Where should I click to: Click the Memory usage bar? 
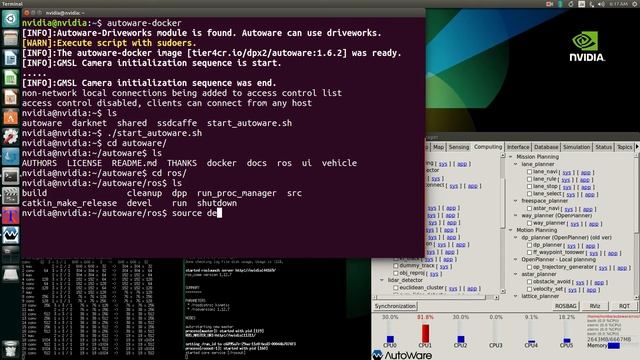pos(613,346)
